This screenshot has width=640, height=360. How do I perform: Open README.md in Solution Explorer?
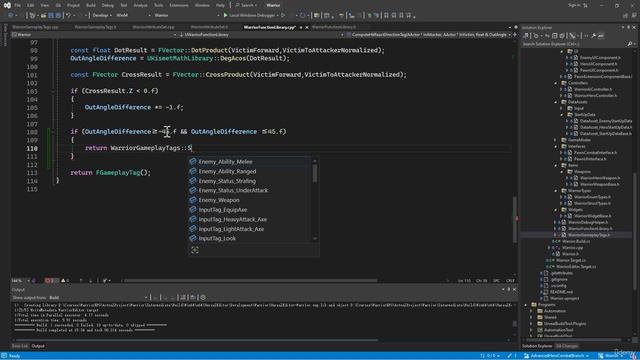561,292
